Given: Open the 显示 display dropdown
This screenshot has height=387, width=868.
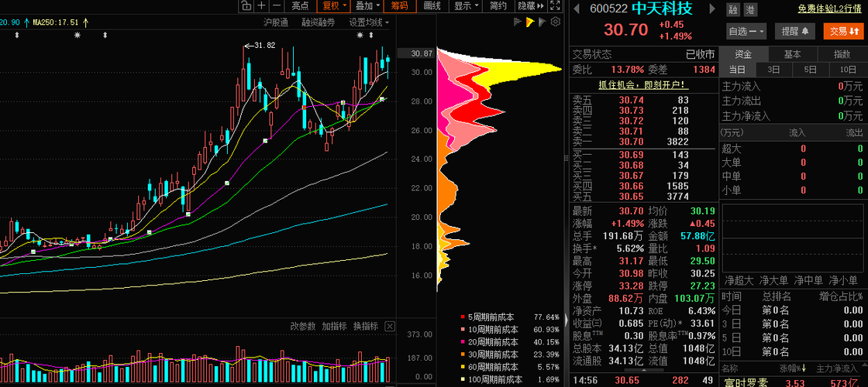Looking at the screenshot, I should coord(466,5).
